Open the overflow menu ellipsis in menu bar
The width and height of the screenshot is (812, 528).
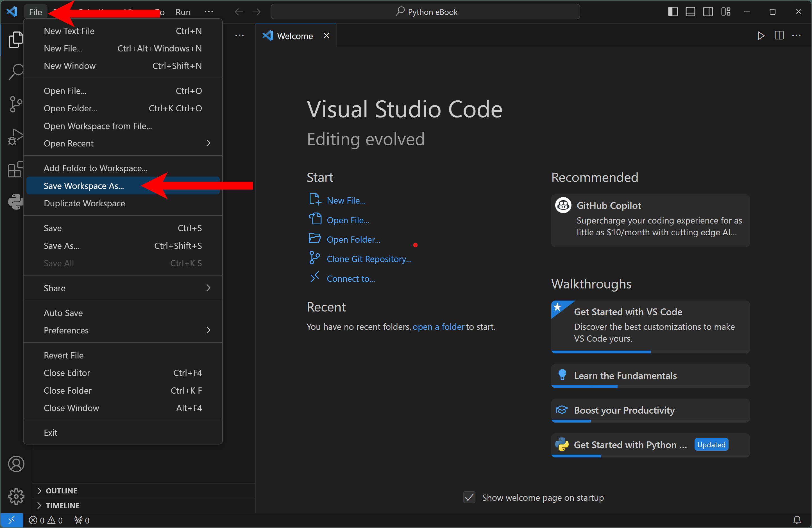coord(209,12)
